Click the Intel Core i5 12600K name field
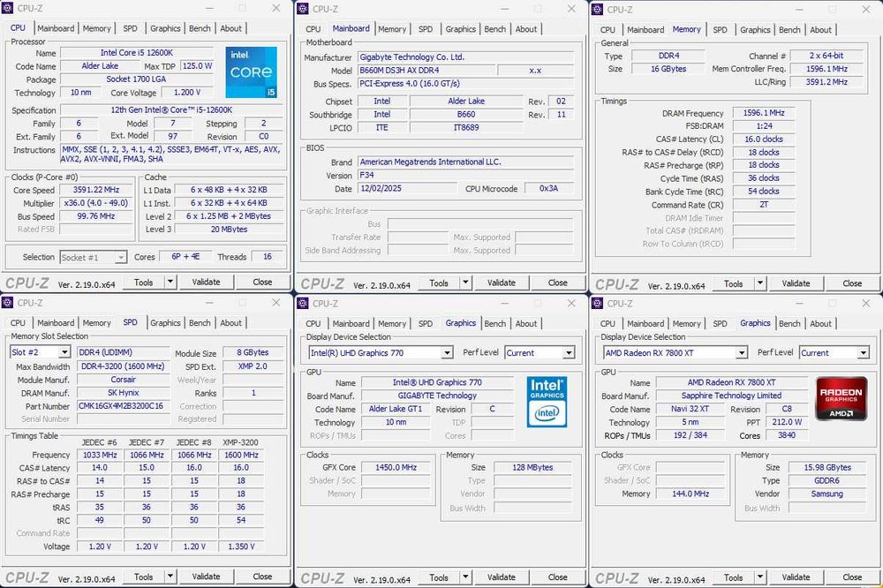This screenshot has height=588, width=883. pyautogui.click(x=137, y=52)
